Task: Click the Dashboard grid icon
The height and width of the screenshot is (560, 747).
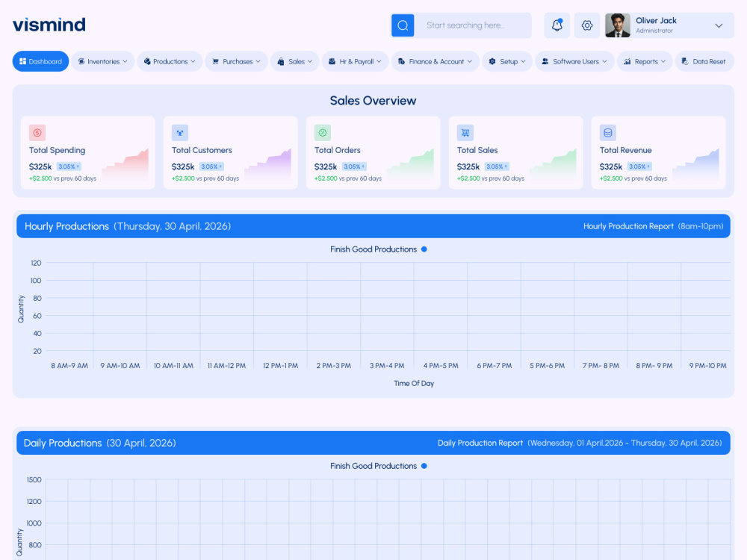Action: (x=22, y=61)
